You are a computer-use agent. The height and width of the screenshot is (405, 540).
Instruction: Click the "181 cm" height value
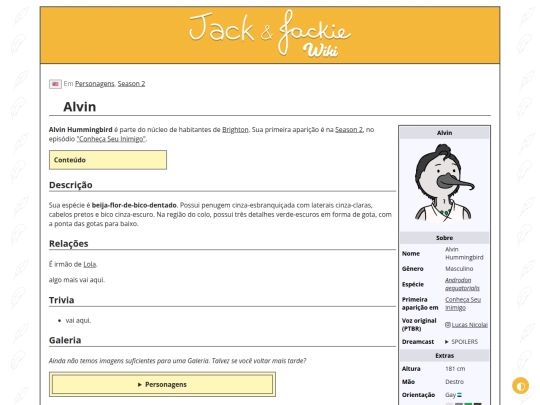point(455,369)
